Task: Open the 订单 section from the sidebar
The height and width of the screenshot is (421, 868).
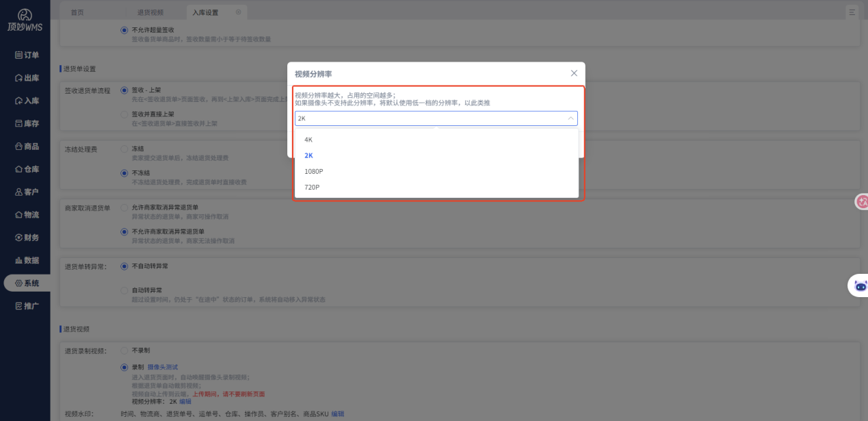Action: tap(27, 55)
